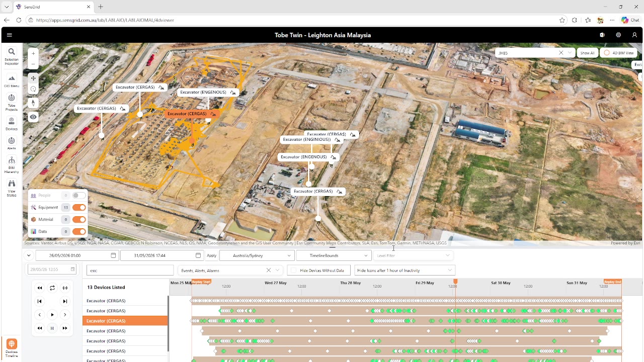Open the TimelineBounds dropdown
This screenshot has height=362, width=644.
pyautogui.click(x=334, y=255)
